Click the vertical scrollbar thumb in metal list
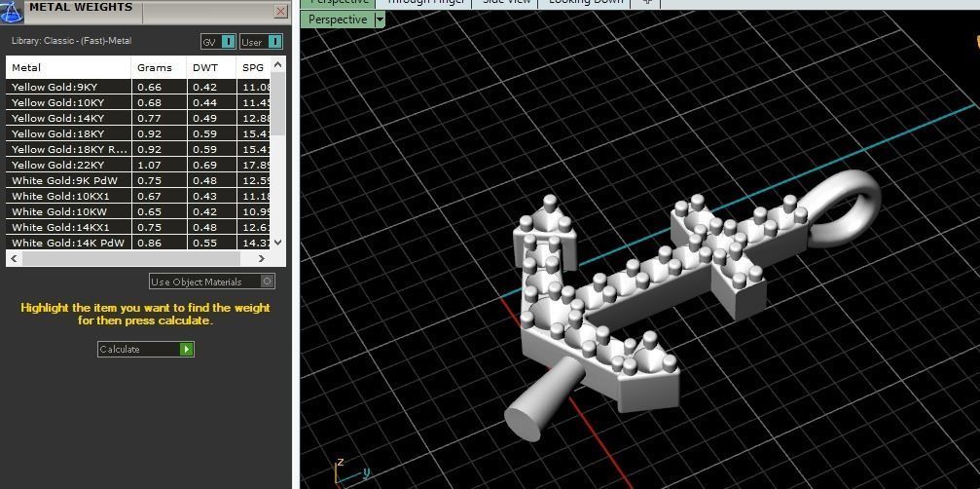980x489 pixels. coord(278,102)
